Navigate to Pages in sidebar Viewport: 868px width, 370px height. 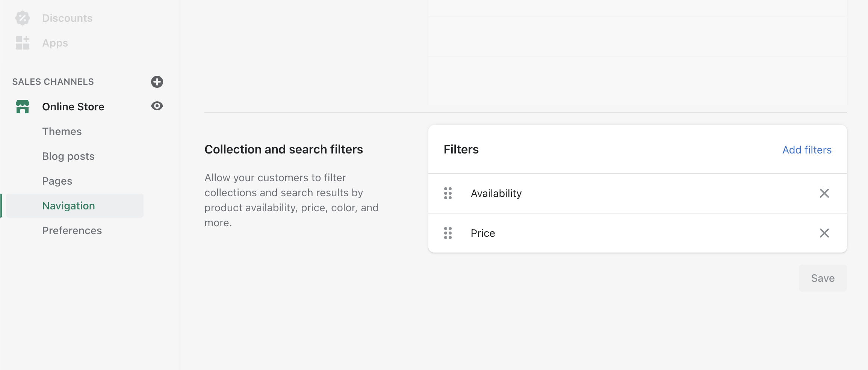[x=57, y=181]
